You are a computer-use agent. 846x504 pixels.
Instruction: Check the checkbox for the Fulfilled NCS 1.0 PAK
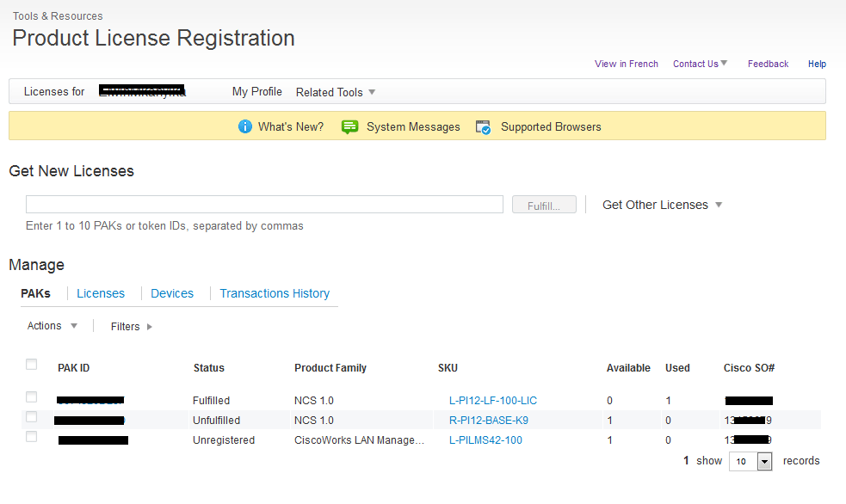point(32,396)
